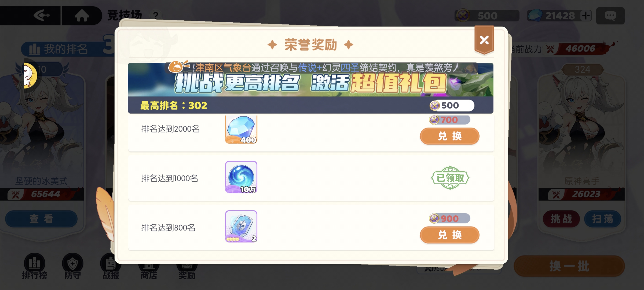Image resolution: width=644 pixels, height=290 pixels.
Task: Click the 挑战更高排名 banner
Action: click(x=310, y=83)
